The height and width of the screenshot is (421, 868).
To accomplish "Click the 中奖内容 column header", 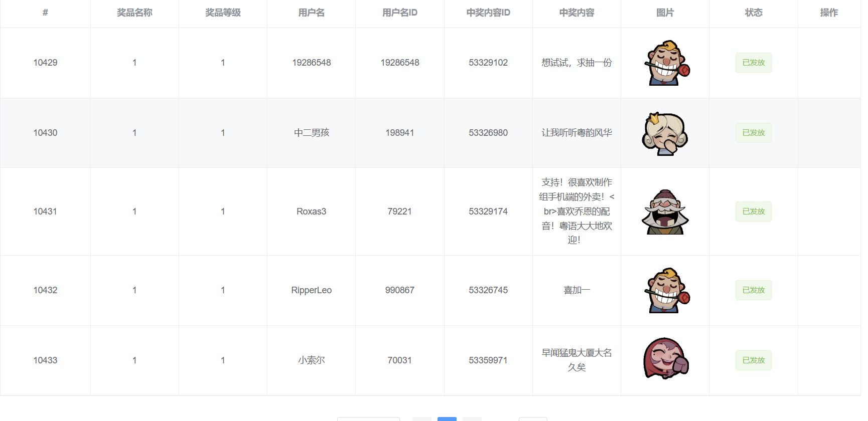I will click(576, 13).
